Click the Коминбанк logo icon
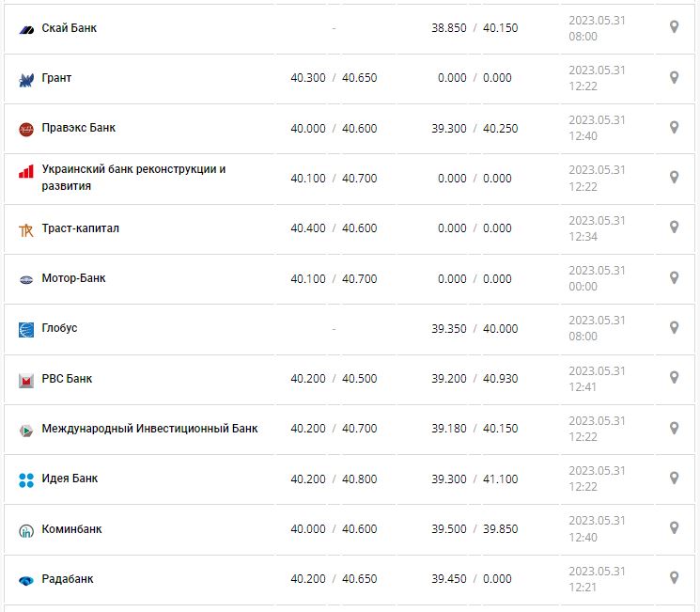Screen dimensions: 700x612 coord(26,530)
